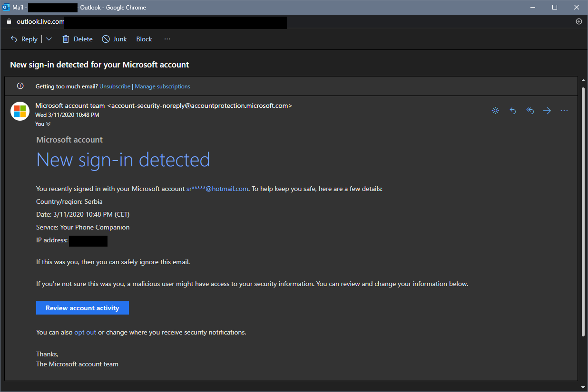
Task: Click the Microsoft logo sender avatar
Action: click(x=20, y=111)
